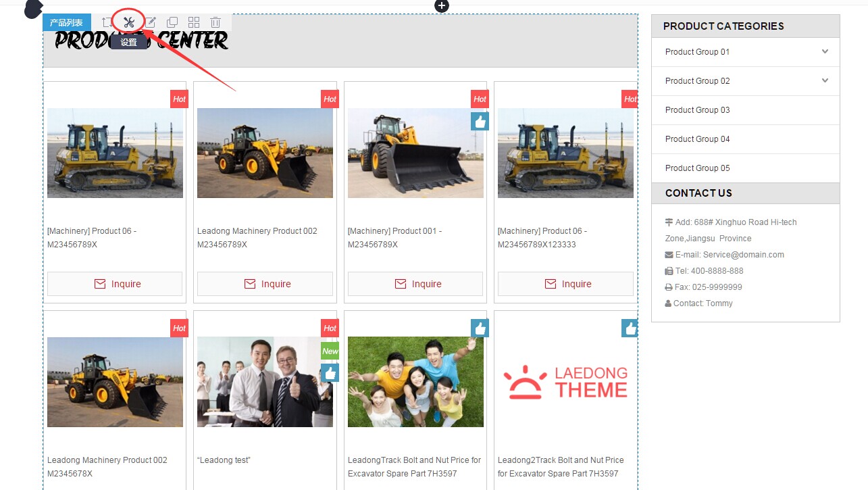Select Product Group 03 category
The image size is (868, 490).
coord(697,110)
